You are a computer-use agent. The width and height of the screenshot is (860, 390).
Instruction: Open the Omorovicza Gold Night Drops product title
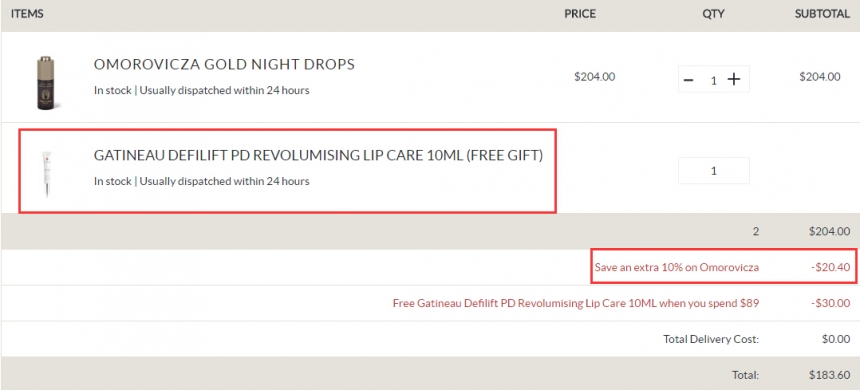[224, 65]
